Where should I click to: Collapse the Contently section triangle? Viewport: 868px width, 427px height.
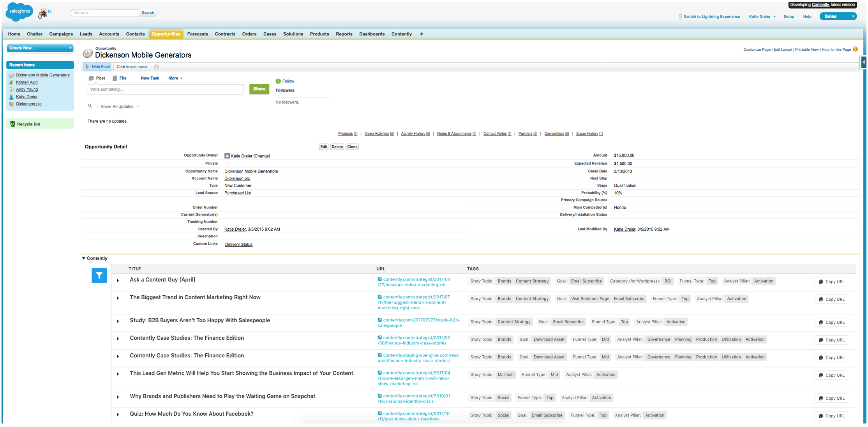pos(83,258)
